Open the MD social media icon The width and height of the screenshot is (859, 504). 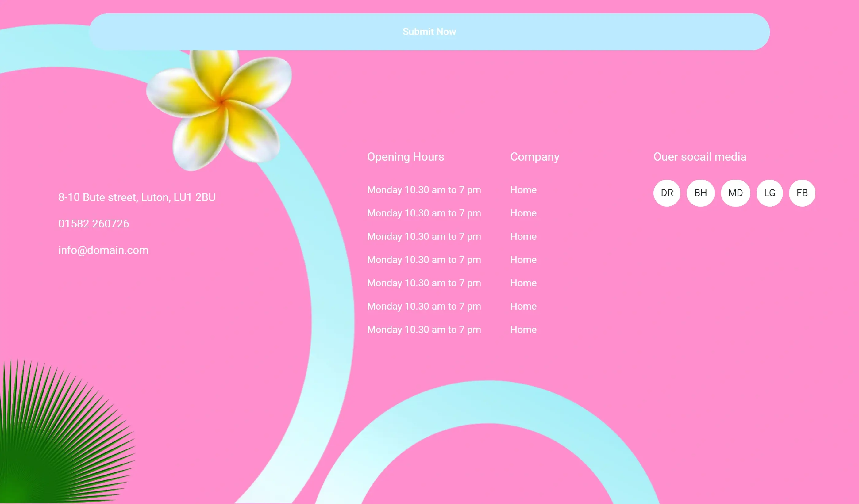click(x=735, y=193)
